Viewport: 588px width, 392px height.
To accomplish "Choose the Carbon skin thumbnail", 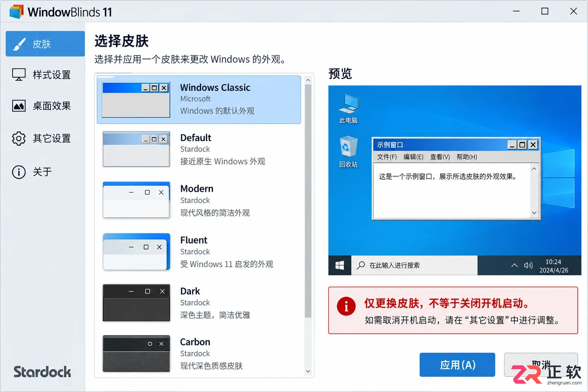I will [136, 354].
